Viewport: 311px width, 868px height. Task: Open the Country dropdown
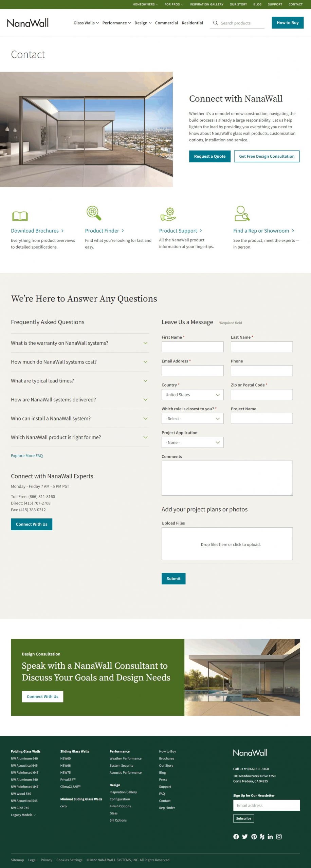192,395
